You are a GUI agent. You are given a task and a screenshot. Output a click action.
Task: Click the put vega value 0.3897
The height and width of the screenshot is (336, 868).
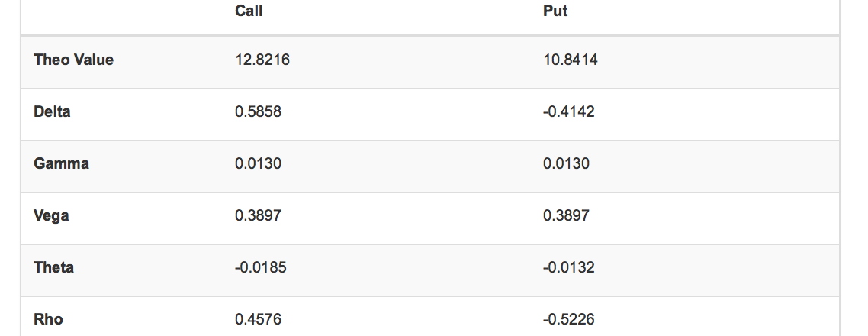(566, 215)
